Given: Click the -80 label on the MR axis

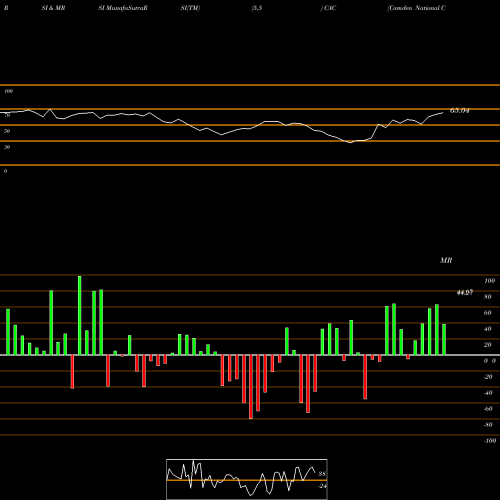Looking at the screenshot, I should [x=488, y=425].
